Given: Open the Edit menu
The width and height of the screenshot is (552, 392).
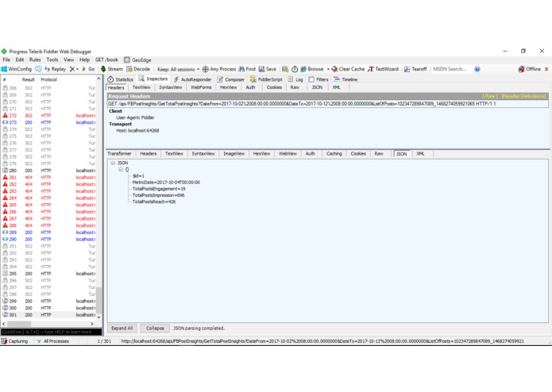Looking at the screenshot, I should [20, 60].
